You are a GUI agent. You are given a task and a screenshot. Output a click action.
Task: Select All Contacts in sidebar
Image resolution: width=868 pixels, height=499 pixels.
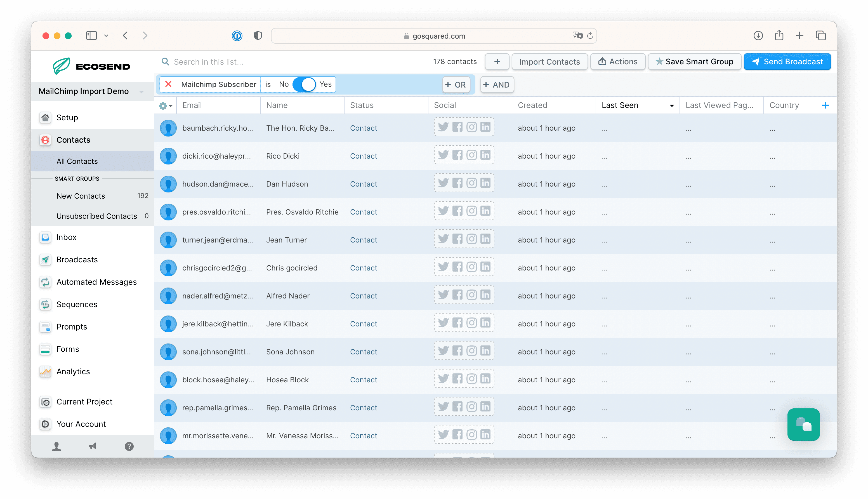93,161
